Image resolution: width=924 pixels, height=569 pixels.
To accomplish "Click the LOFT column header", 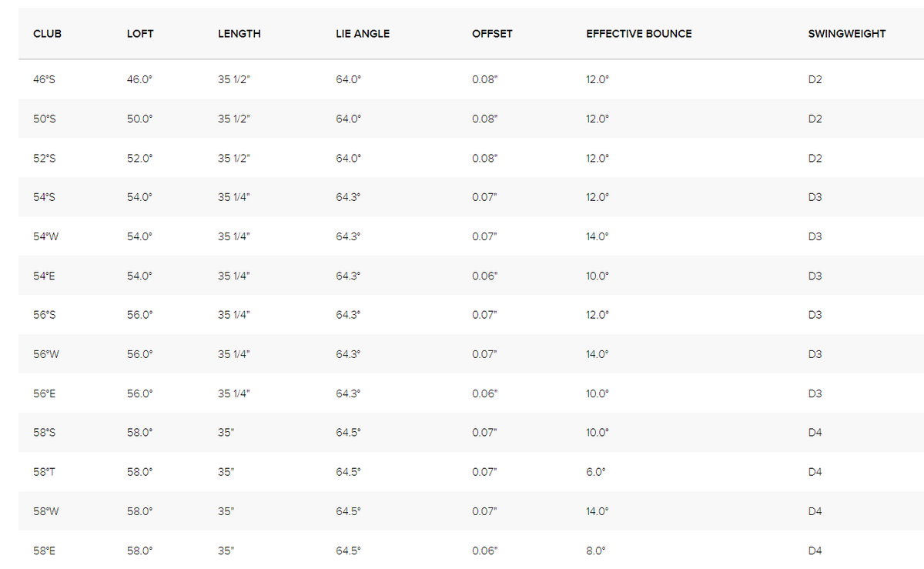I will click(x=140, y=34).
